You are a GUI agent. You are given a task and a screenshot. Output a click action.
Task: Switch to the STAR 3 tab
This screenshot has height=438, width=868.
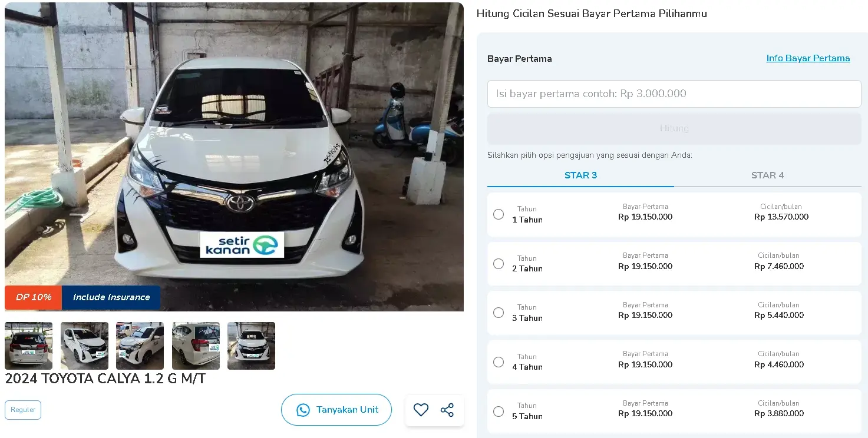point(580,175)
